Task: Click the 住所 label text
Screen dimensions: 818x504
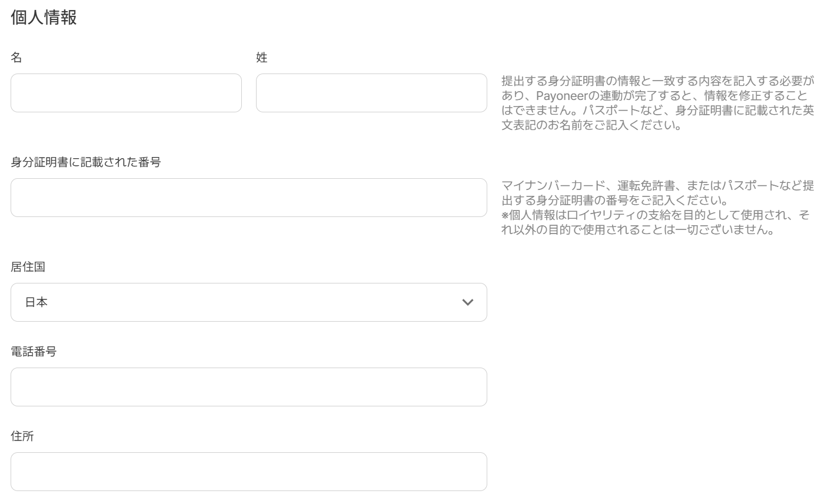Action: coord(22,436)
